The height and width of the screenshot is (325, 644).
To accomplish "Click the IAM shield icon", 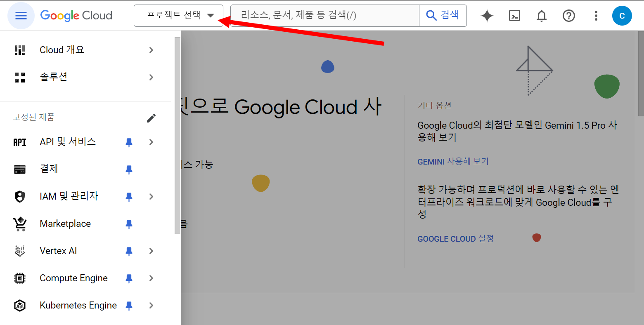I will pos(20,197).
